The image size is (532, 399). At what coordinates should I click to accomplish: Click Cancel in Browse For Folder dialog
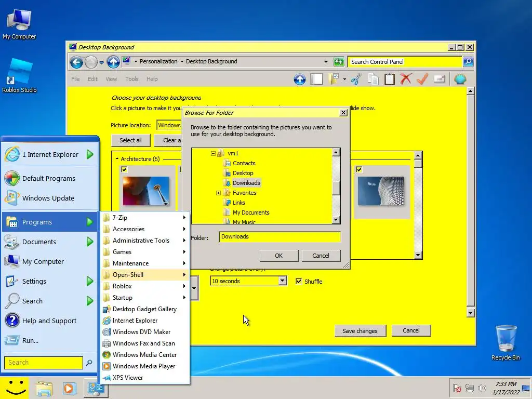(321, 256)
